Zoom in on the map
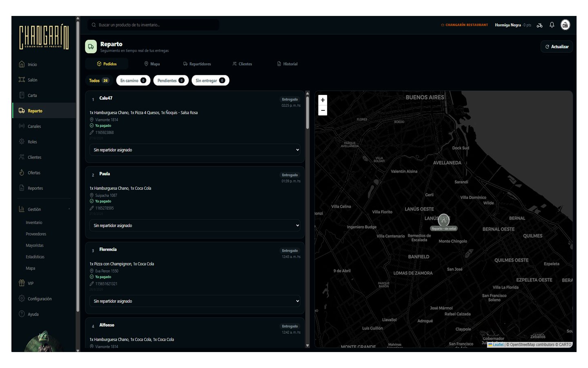 323,100
